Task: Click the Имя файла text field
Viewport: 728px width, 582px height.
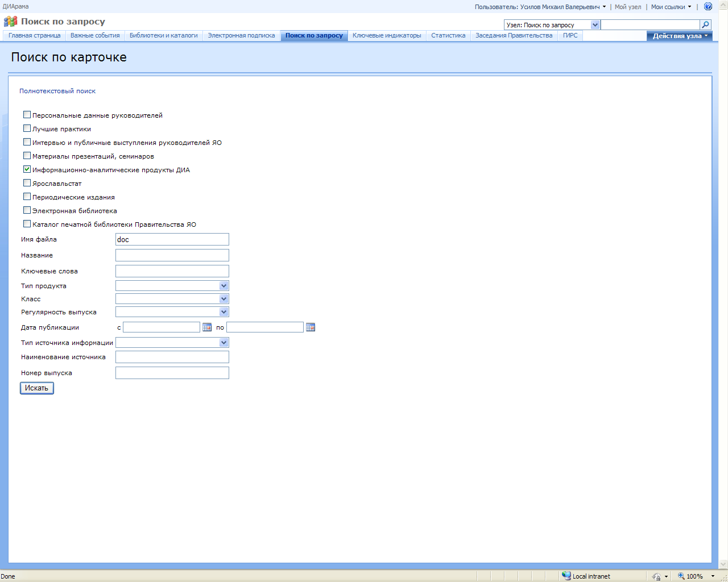Action: coord(172,239)
